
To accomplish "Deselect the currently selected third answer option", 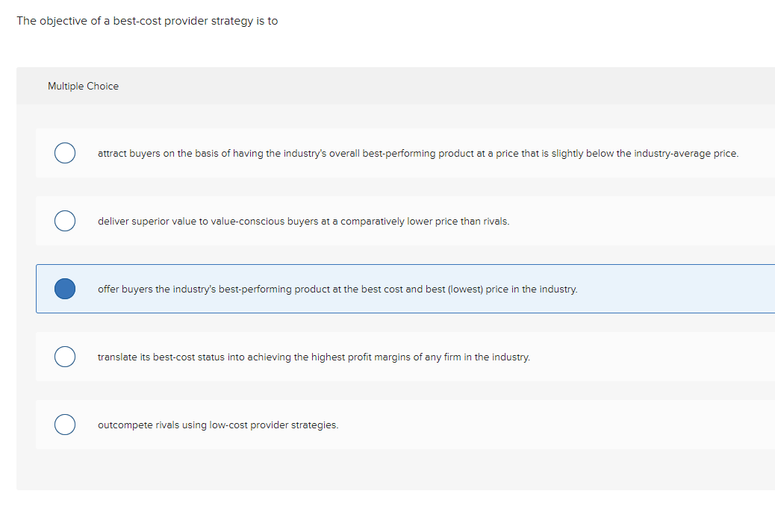I will 65,289.
